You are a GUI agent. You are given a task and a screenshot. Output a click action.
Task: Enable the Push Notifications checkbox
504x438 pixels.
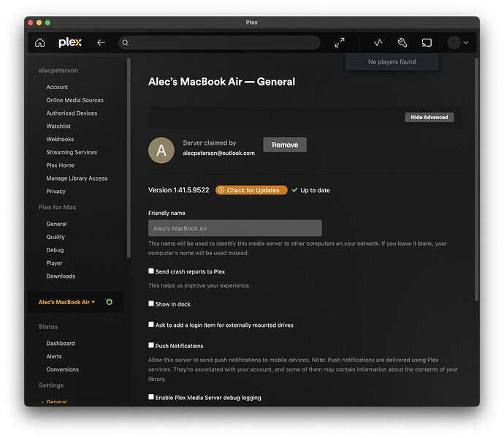click(151, 345)
